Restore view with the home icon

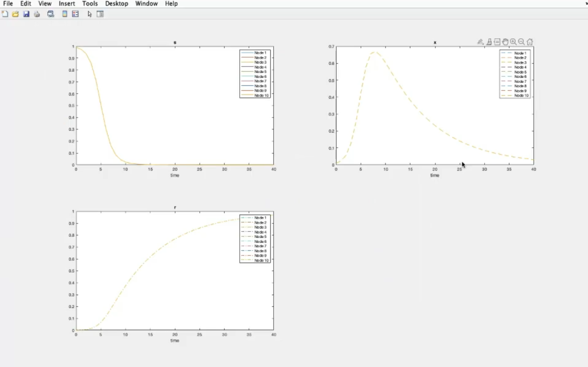click(530, 42)
